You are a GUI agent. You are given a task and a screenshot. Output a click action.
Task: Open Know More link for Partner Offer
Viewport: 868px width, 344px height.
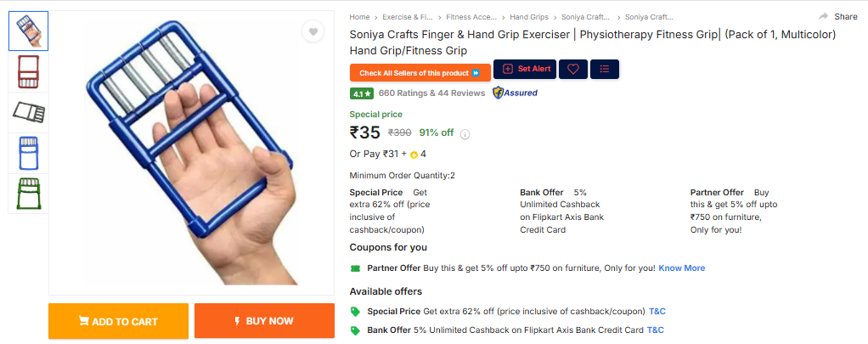pyautogui.click(x=681, y=268)
